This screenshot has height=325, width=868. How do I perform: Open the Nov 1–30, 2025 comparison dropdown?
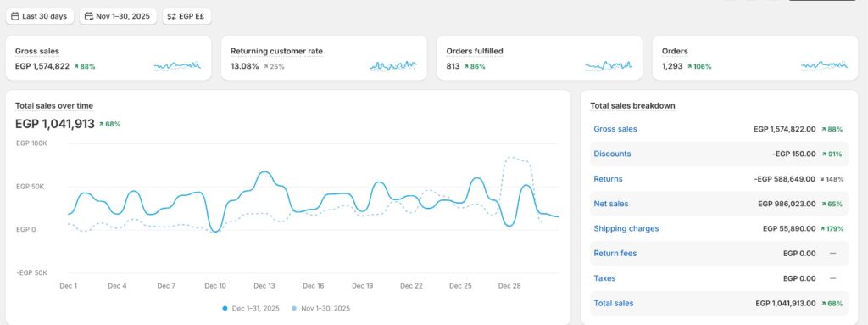pyautogui.click(x=118, y=17)
